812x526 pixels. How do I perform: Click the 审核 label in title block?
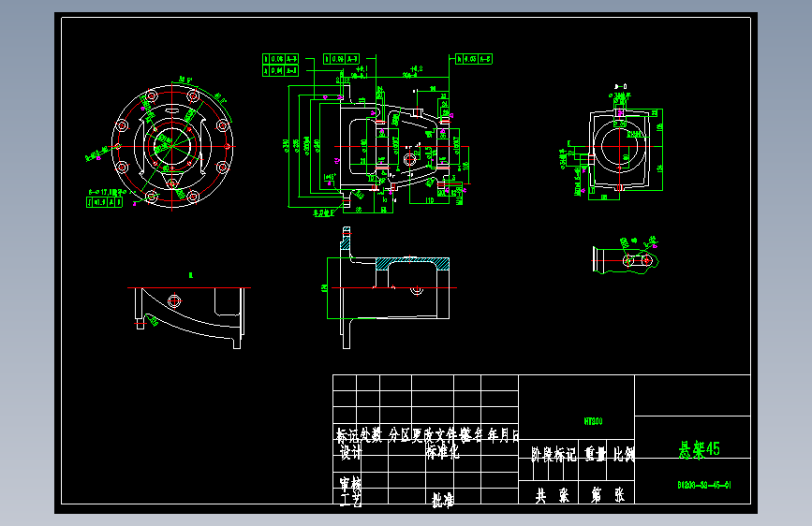[350, 484]
